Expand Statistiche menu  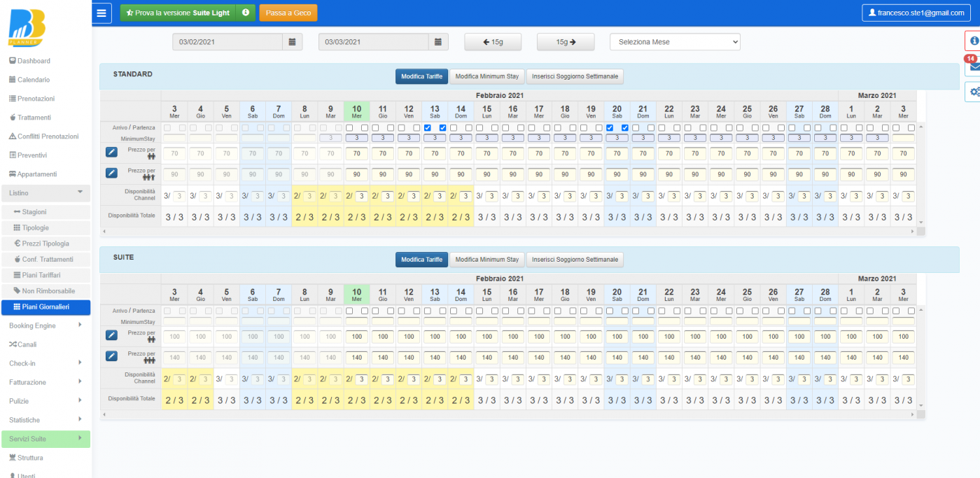click(45, 420)
